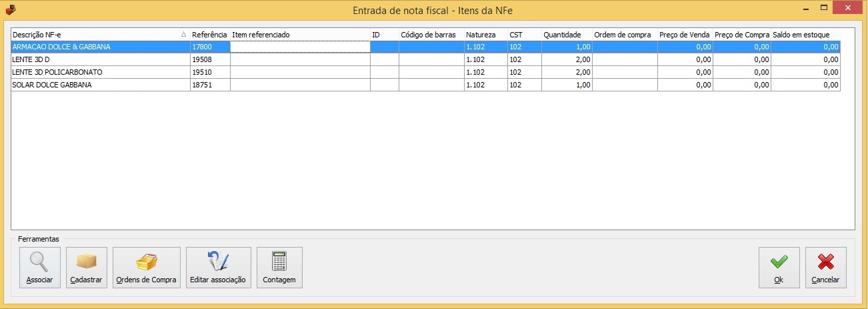Click the Editar associação icon

218,262
